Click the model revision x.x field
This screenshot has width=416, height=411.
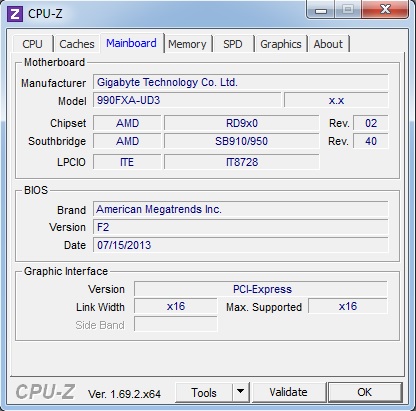[x=336, y=100]
